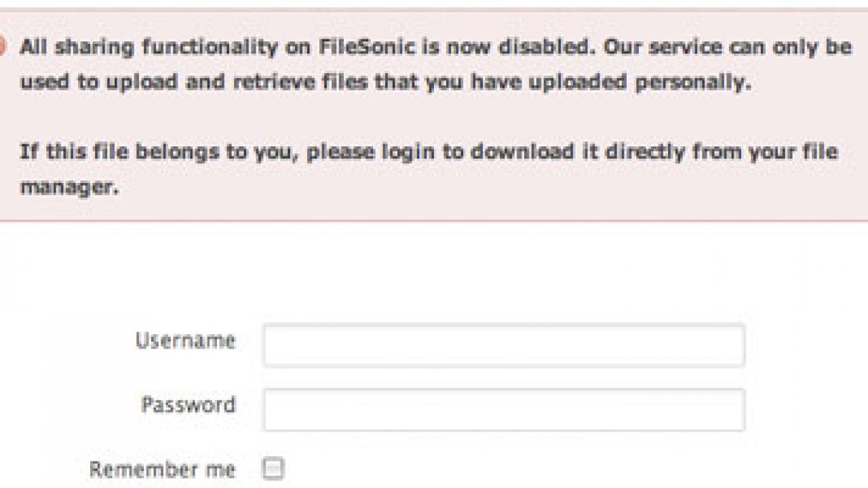Click the words 'Our service can only be'
Screen dimensions: 868x488
pyautogui.click(x=728, y=47)
